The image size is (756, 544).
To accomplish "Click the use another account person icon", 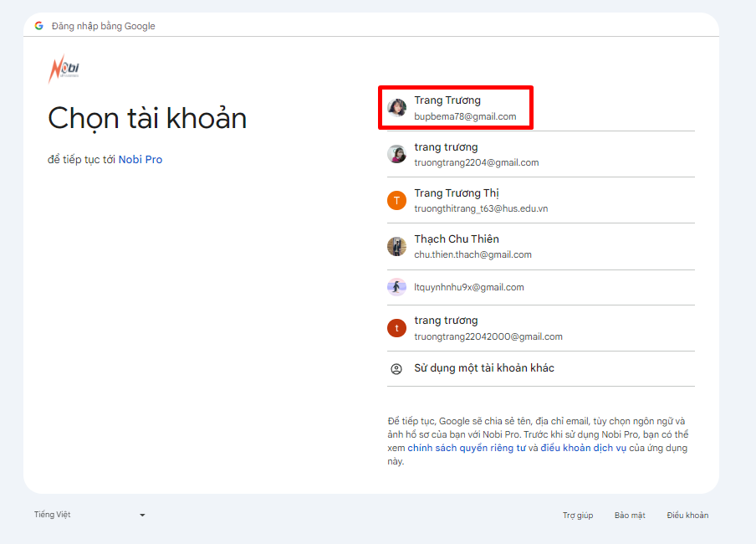I will coord(396,368).
